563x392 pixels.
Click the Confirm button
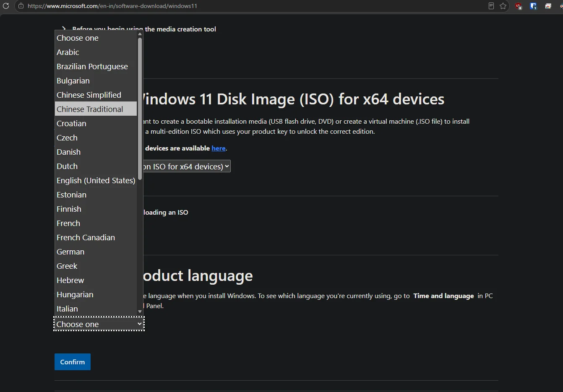click(73, 362)
